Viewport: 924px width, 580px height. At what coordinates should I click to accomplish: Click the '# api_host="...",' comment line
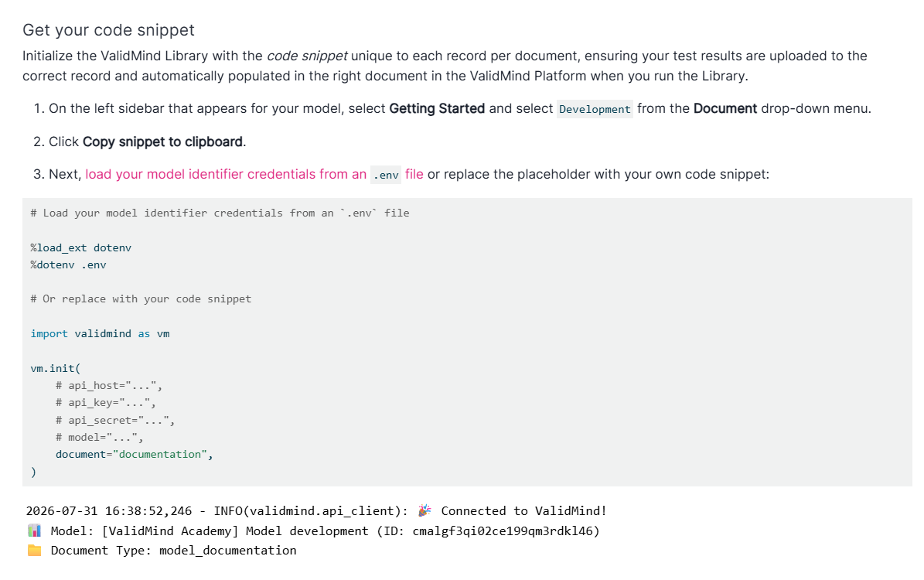[109, 385]
